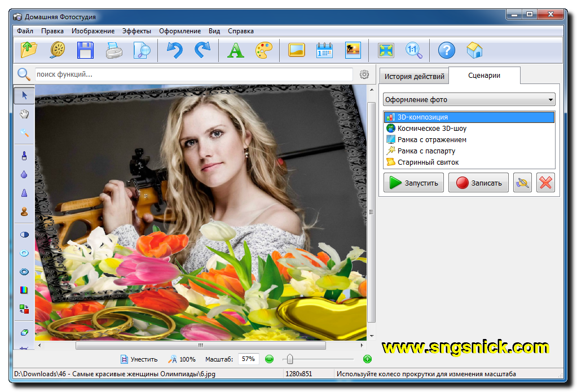
Task: Click the search magnifier icon
Action: click(24, 74)
